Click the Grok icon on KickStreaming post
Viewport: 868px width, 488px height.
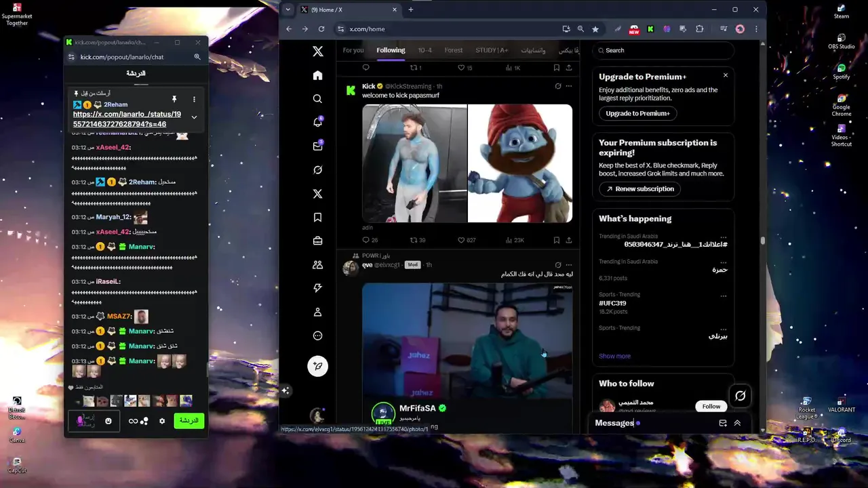tap(558, 86)
